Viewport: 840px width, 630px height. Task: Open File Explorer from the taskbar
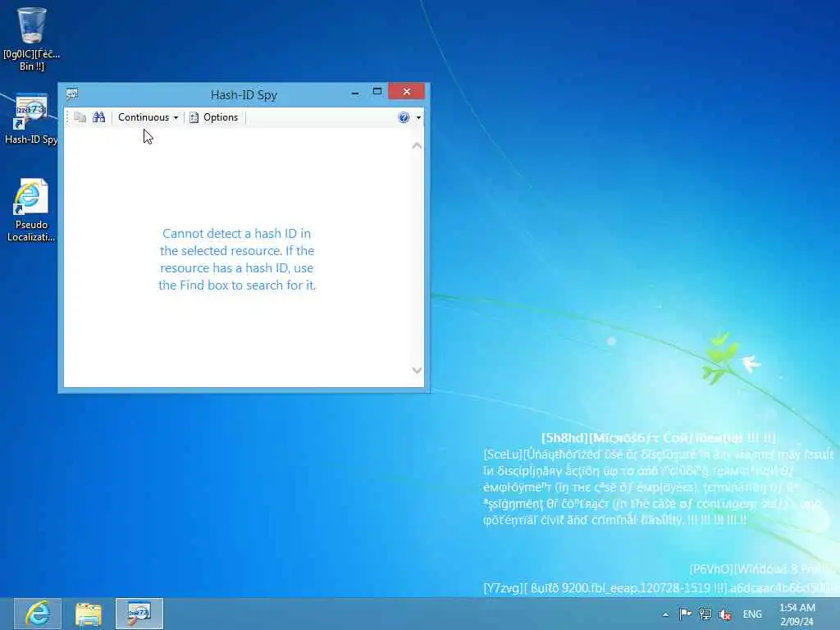89,614
